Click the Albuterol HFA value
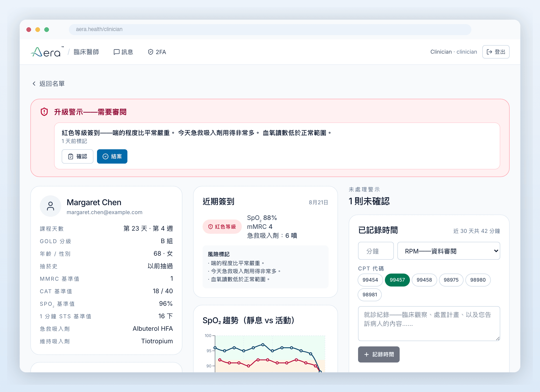Viewport: 540px width, 392px height. [153, 329]
